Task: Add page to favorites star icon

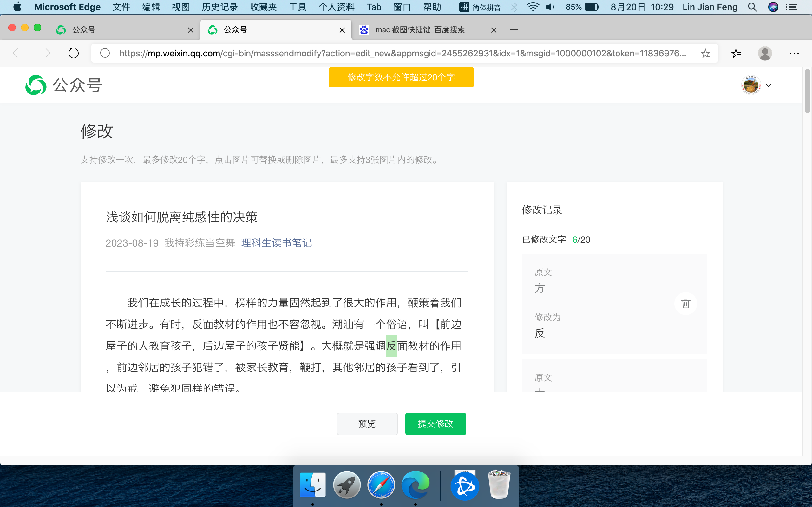Action: coord(705,53)
